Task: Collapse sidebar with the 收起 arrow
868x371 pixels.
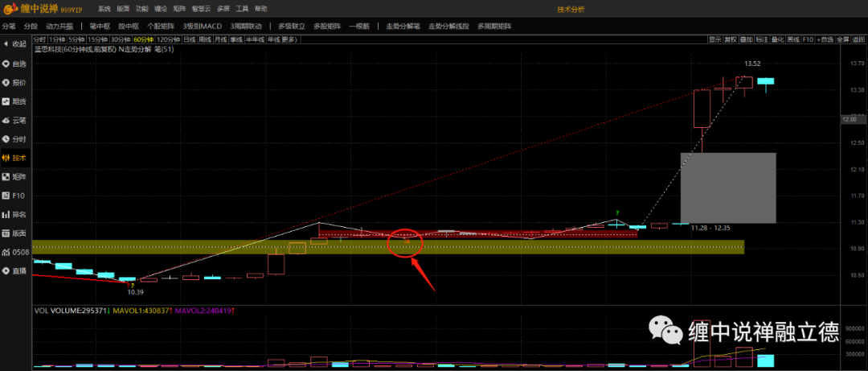Action: point(14,43)
